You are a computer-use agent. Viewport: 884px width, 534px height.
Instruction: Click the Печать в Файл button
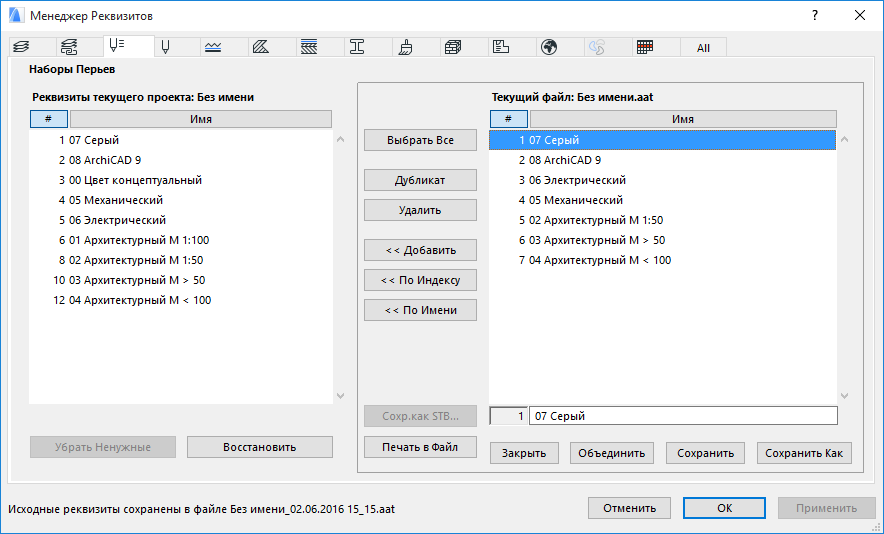[421, 447]
